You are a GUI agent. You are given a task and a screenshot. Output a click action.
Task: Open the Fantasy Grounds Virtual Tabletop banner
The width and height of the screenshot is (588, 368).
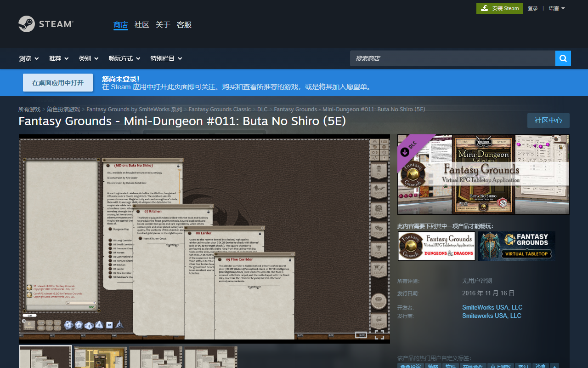coord(516,246)
